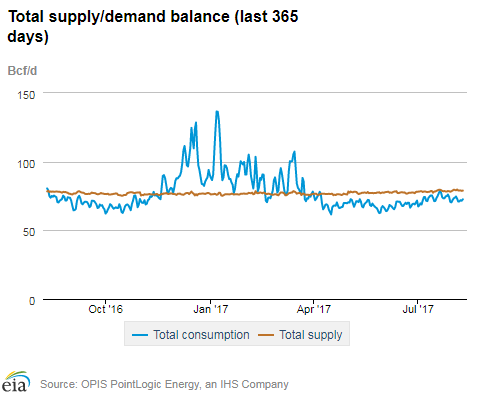Click the highest blue consumption peak in January

coord(217,112)
